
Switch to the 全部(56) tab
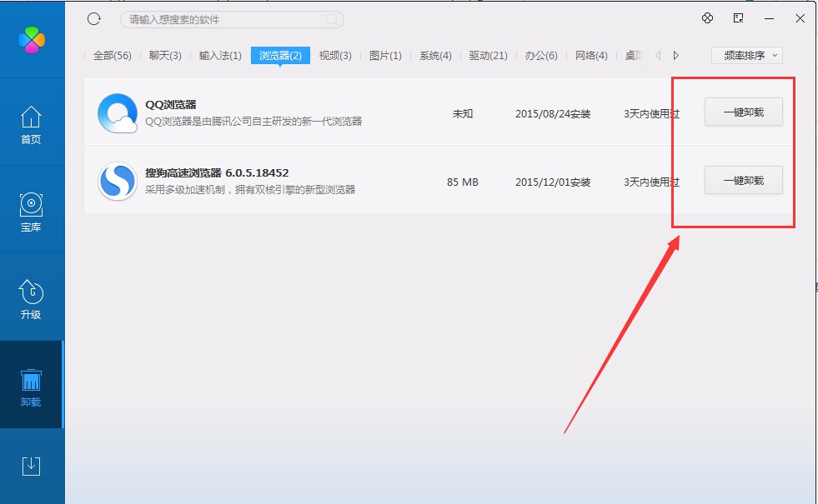click(113, 55)
